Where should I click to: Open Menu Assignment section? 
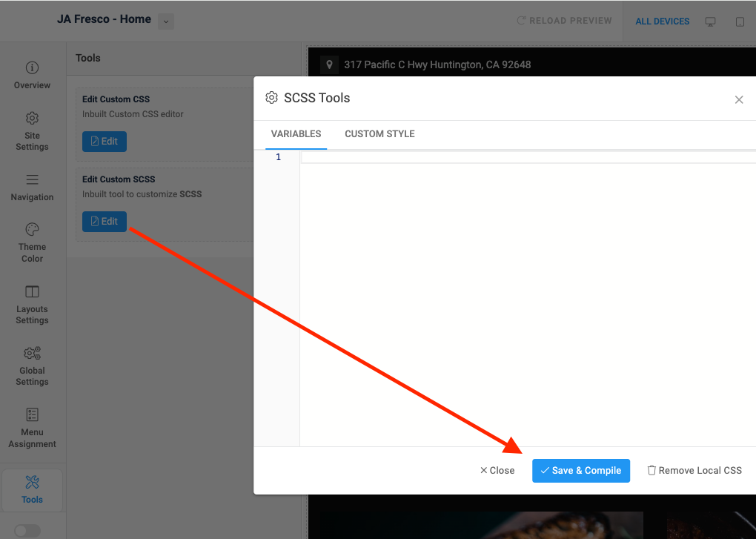coord(32,428)
